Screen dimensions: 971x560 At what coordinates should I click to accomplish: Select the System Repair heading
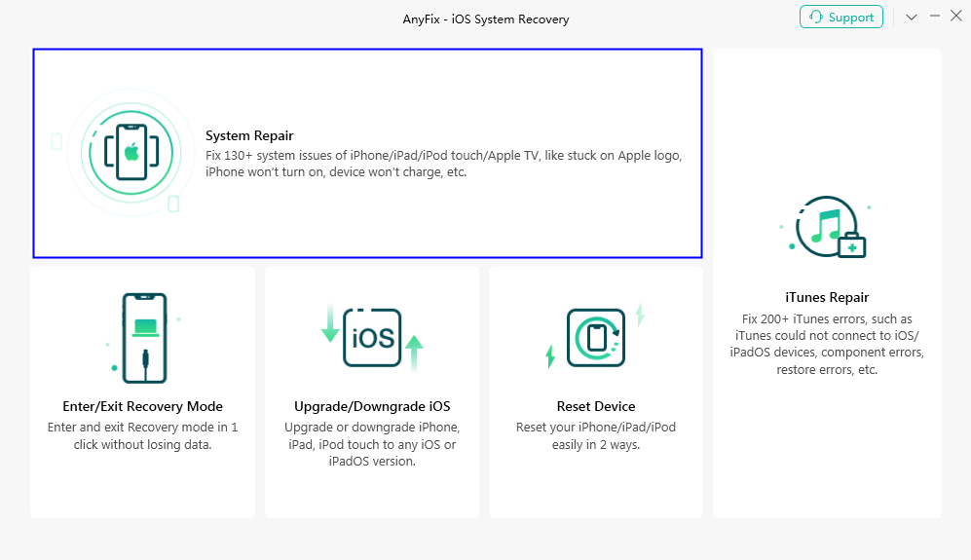pyautogui.click(x=249, y=135)
